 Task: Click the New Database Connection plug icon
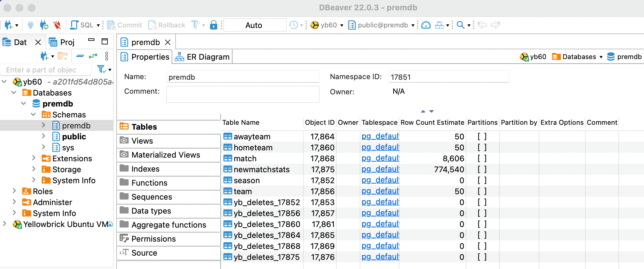9,25
